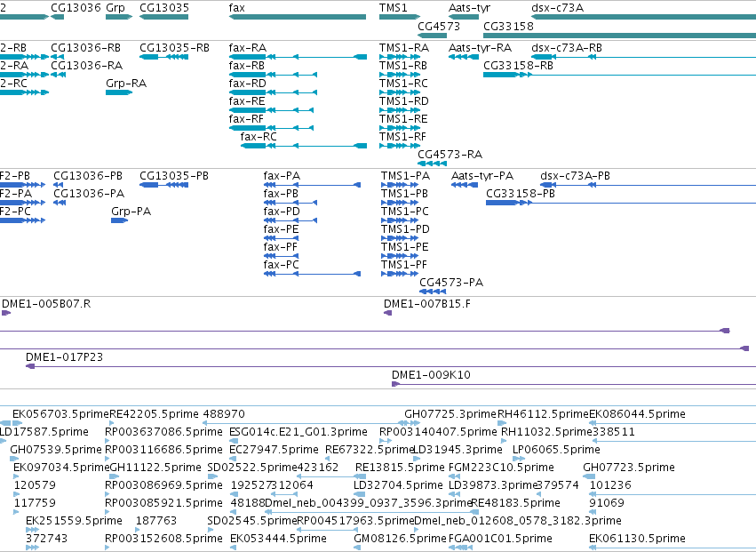The height and width of the screenshot is (552, 756).
Task: Select the dsx-c73A-RB transcript label
Action: coord(567,48)
